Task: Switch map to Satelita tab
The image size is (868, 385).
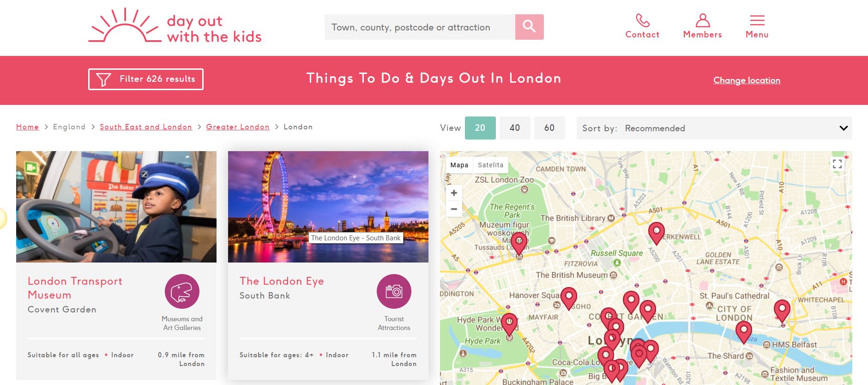Action: click(x=490, y=165)
